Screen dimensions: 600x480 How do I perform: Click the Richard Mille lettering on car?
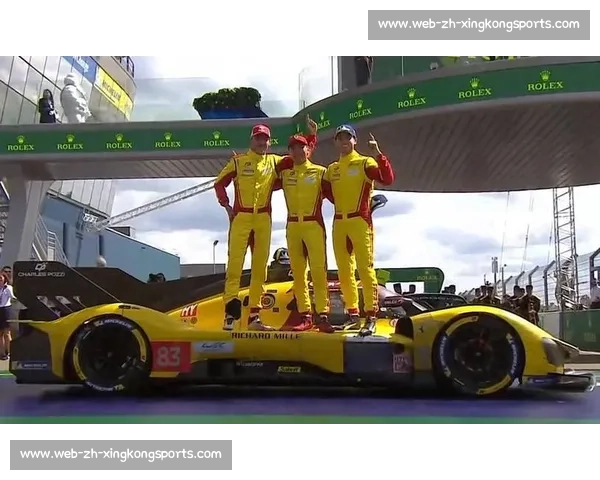(265, 336)
